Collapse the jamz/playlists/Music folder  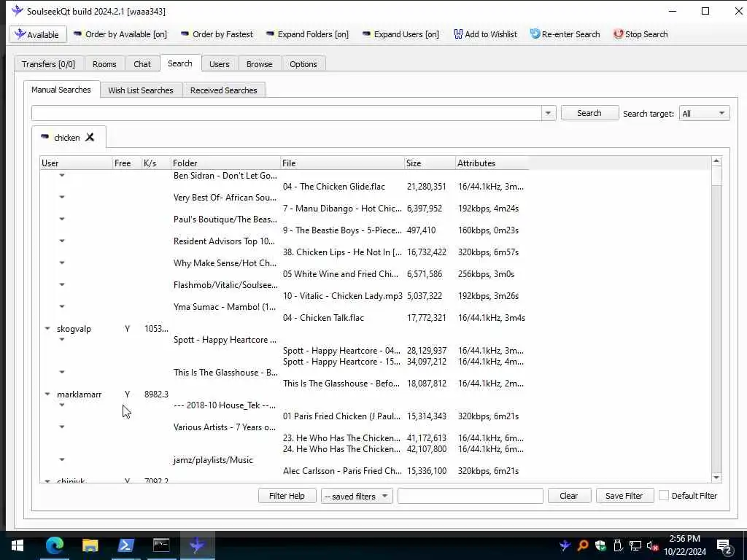62,460
